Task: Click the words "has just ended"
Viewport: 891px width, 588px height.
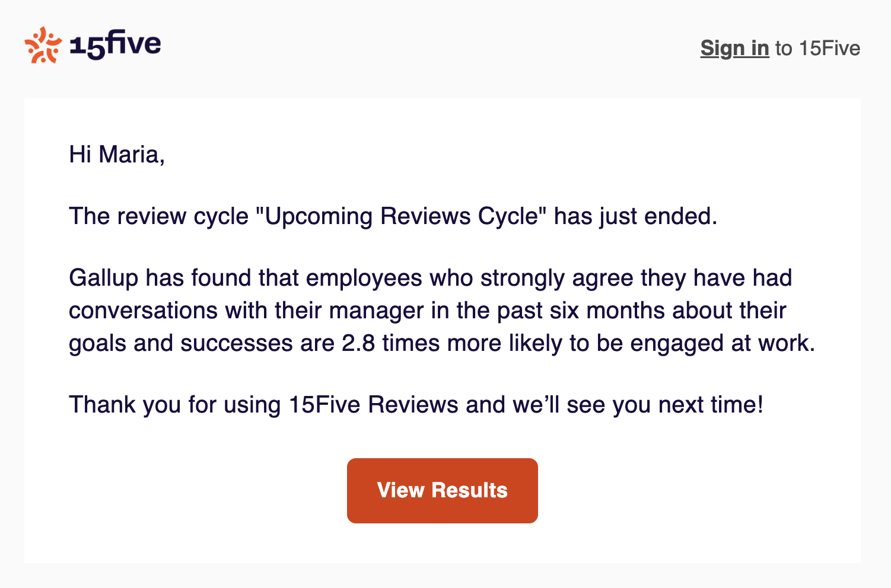Action: 635,216
